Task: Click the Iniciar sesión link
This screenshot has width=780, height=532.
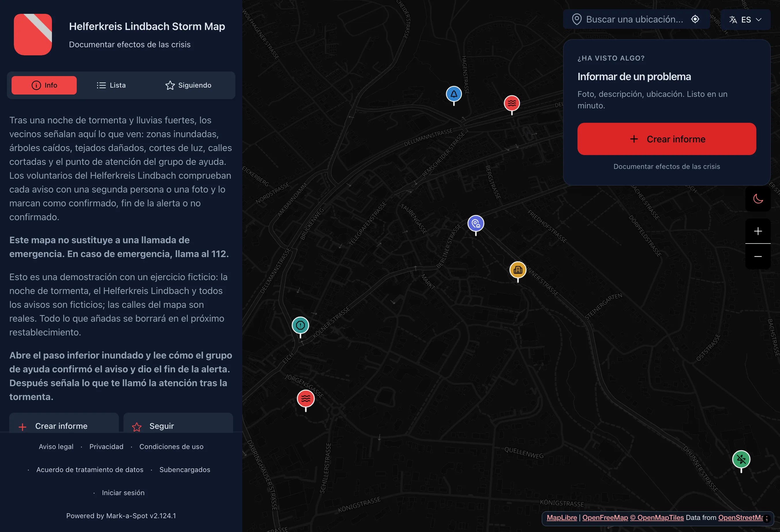Action: (123, 493)
